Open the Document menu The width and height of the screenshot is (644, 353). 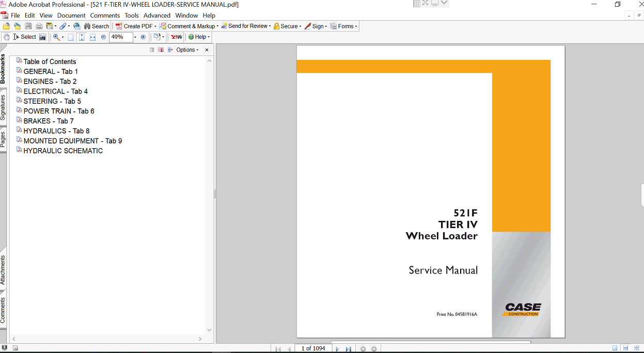(x=71, y=15)
